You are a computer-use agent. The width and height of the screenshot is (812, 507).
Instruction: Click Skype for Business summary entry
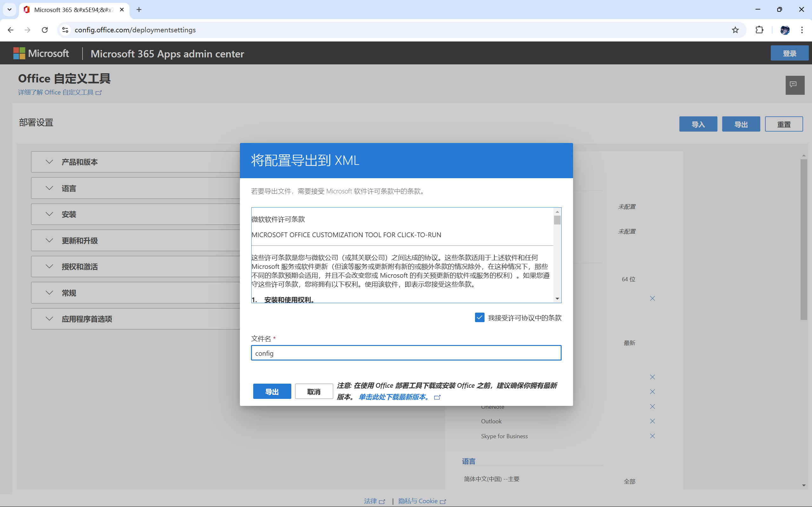pos(504,436)
